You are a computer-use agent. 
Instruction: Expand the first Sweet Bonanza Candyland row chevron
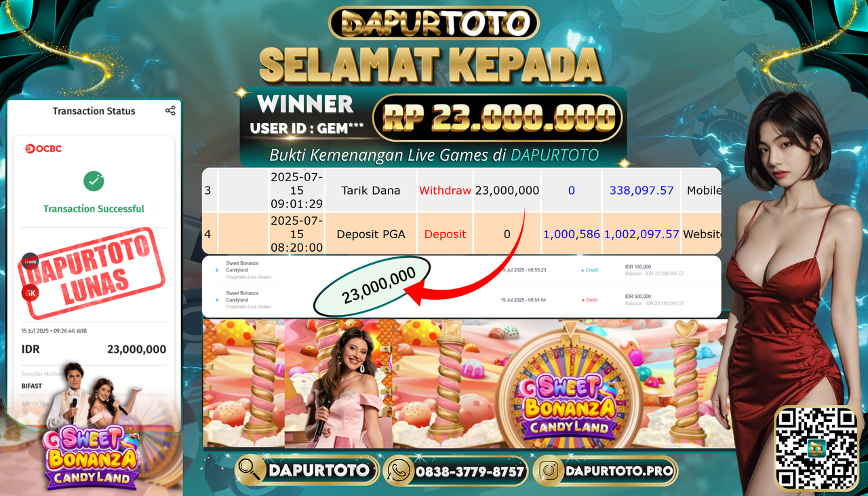[x=217, y=270]
